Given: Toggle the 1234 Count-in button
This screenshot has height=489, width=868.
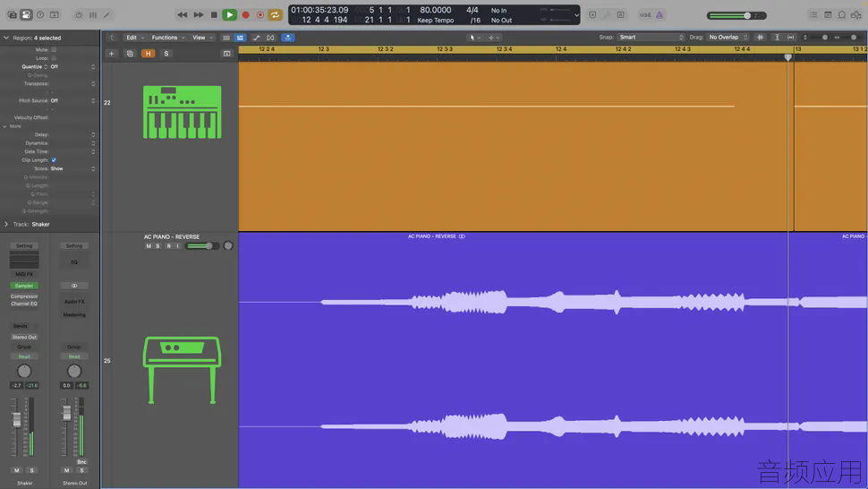Looking at the screenshot, I should click(x=645, y=15).
